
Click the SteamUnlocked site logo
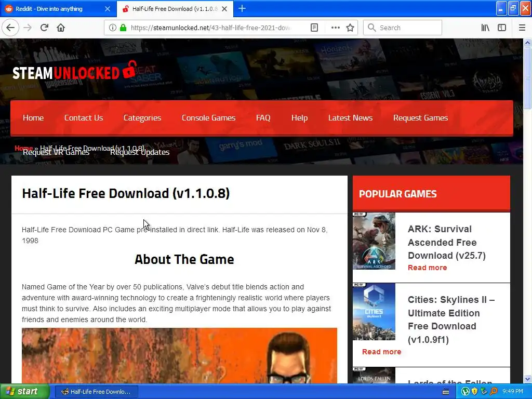(74, 71)
